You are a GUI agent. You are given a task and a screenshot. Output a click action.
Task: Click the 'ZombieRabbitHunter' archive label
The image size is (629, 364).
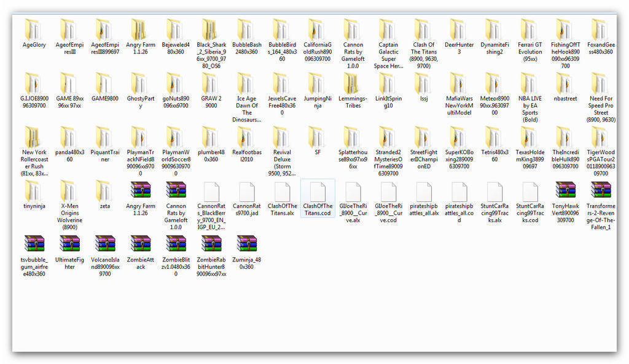click(211, 266)
